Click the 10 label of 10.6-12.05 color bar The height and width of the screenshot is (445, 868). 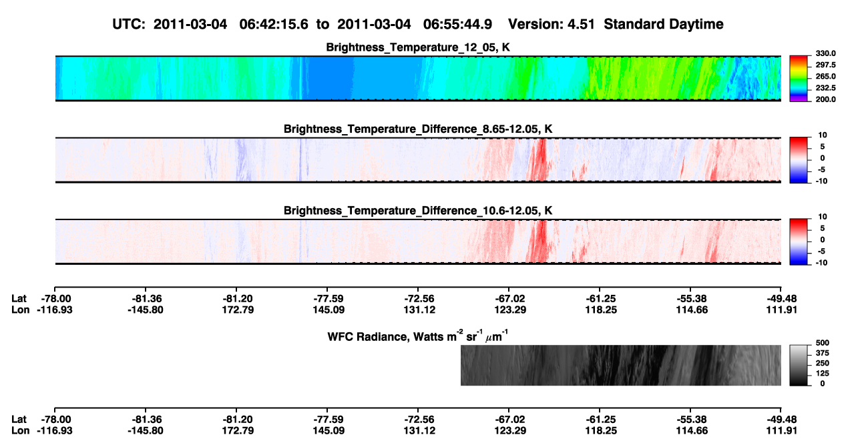coord(822,217)
